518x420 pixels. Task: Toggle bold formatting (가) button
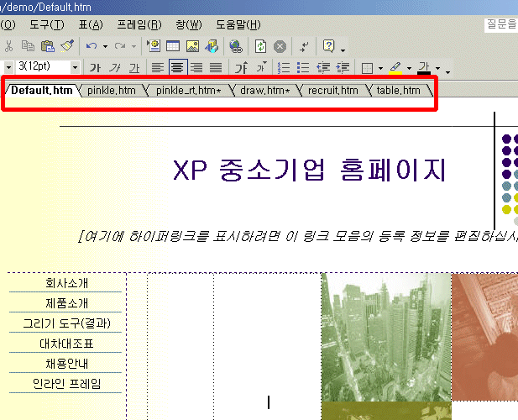[96, 67]
